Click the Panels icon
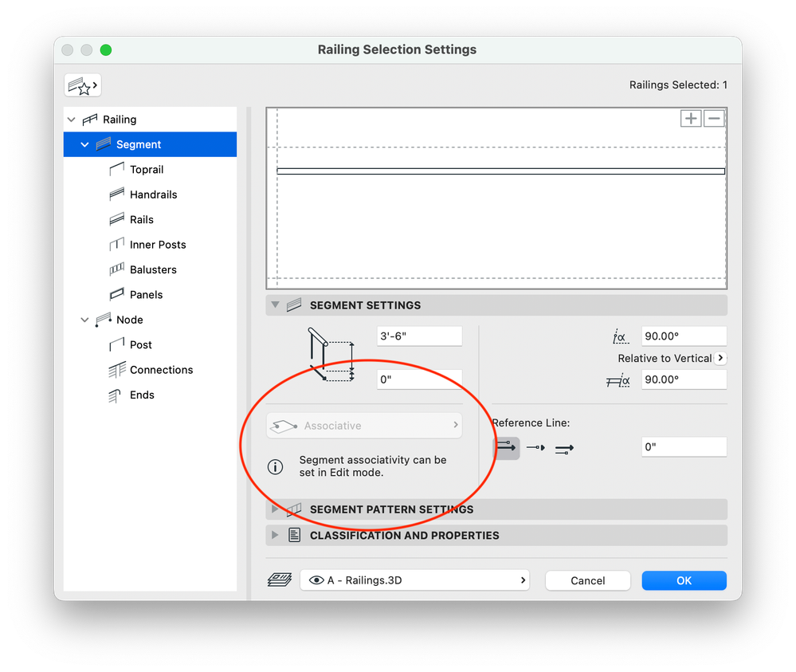Screen dimensions: 796x672 pyautogui.click(x=117, y=294)
